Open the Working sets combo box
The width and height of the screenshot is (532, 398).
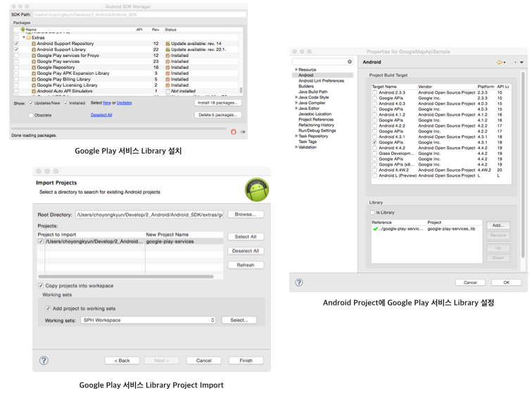pos(148,320)
